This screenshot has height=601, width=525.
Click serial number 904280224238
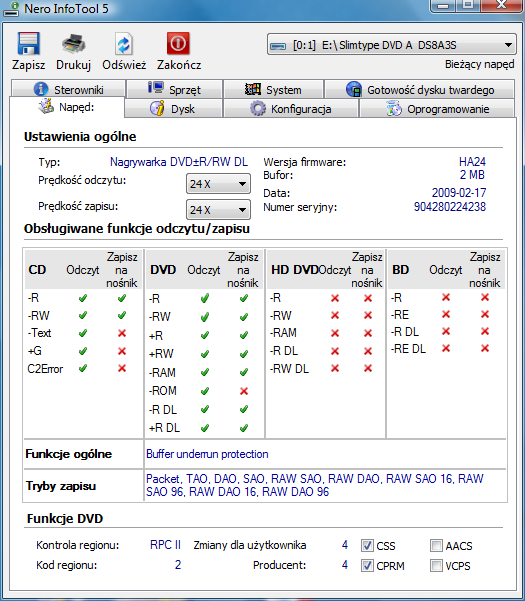(450, 207)
